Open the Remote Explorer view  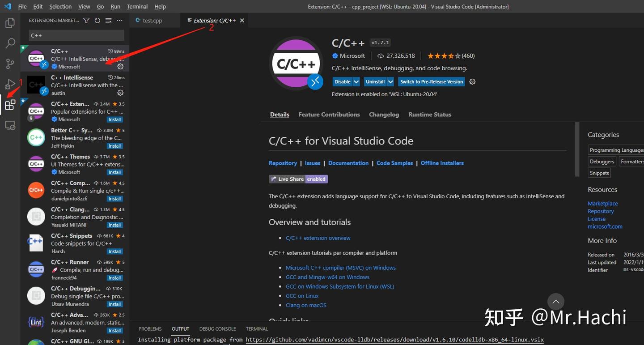(10, 125)
